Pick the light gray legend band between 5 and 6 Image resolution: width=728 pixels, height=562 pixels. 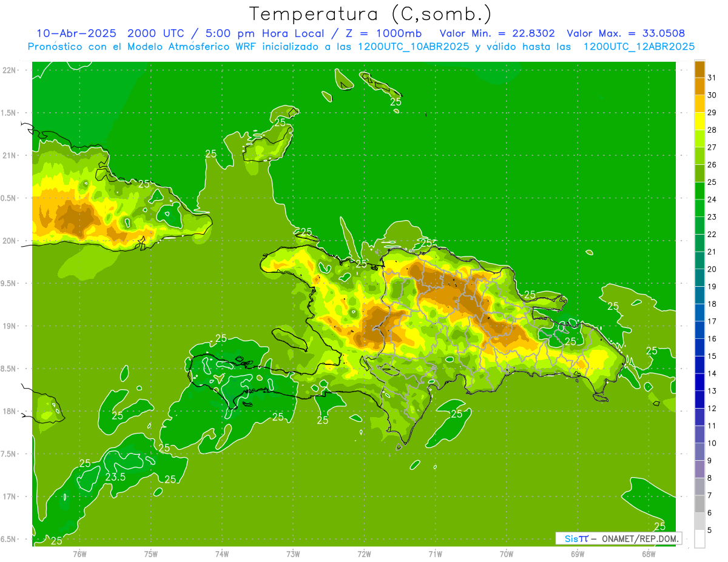click(x=699, y=521)
